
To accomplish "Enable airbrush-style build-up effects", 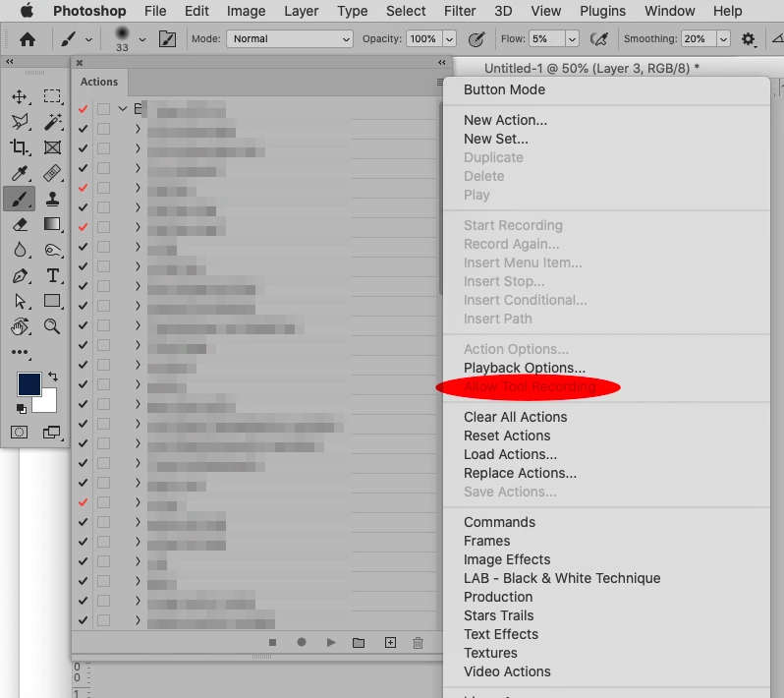I will (599, 39).
